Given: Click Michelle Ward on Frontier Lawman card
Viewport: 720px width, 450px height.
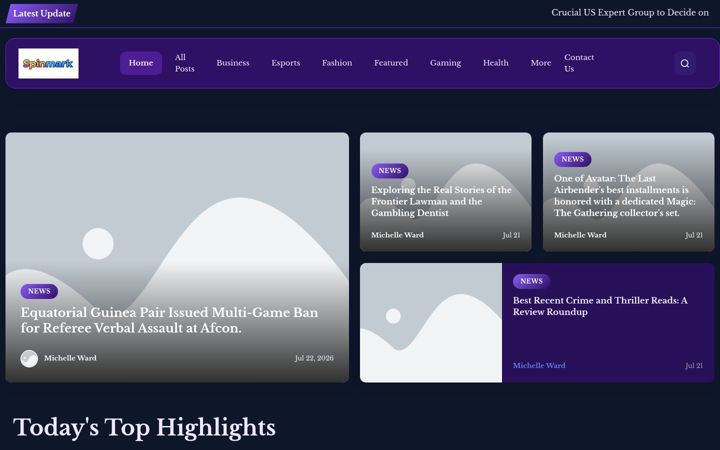Looking at the screenshot, I should click(397, 235).
